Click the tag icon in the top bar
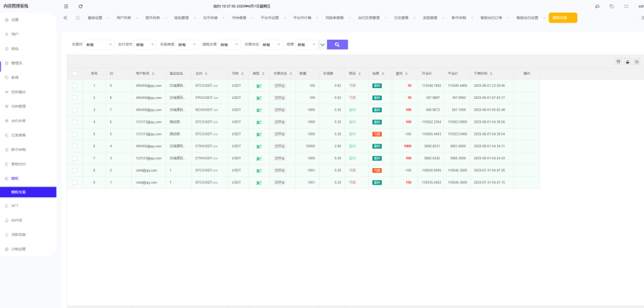The image size is (644, 308). (611, 6)
